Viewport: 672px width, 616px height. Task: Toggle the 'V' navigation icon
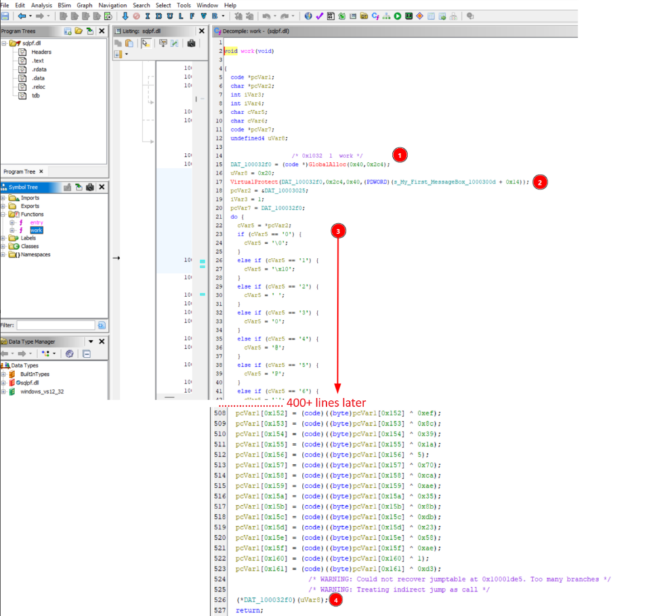click(x=203, y=16)
